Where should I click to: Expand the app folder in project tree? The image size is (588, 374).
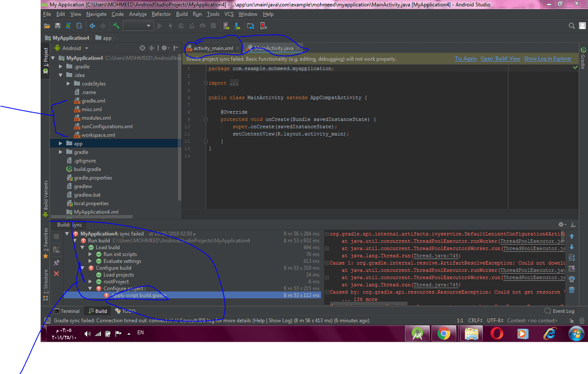pyautogui.click(x=61, y=143)
